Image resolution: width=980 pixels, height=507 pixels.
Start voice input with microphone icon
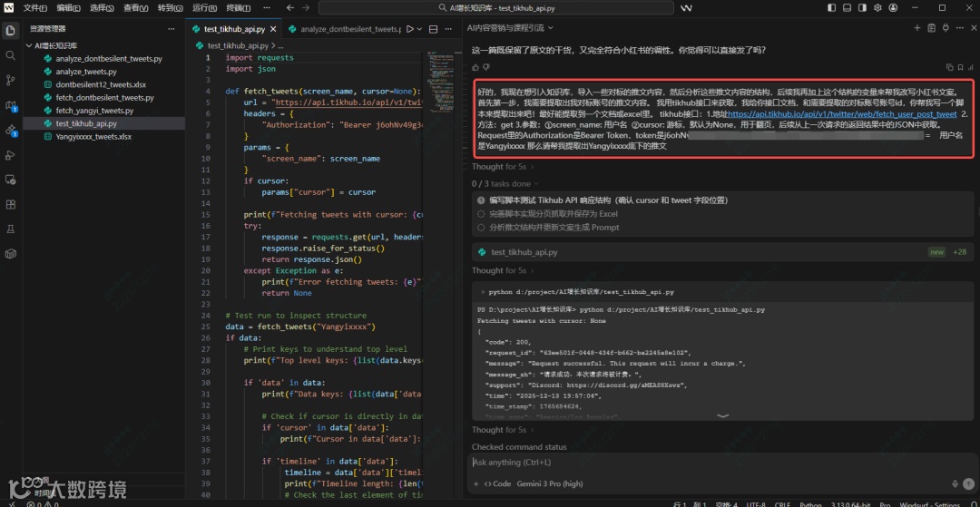(x=955, y=484)
